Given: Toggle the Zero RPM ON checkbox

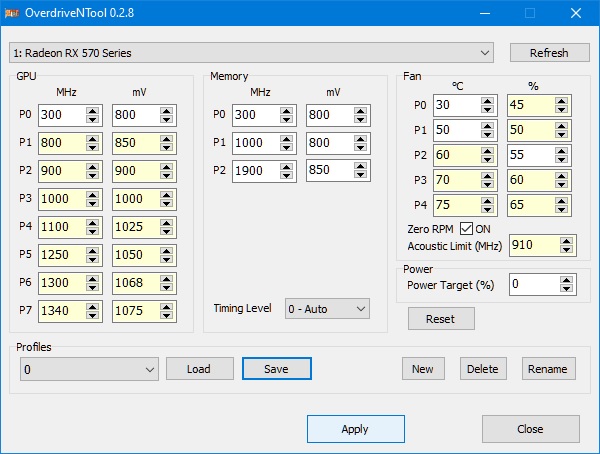Looking at the screenshot, I should pos(466,229).
